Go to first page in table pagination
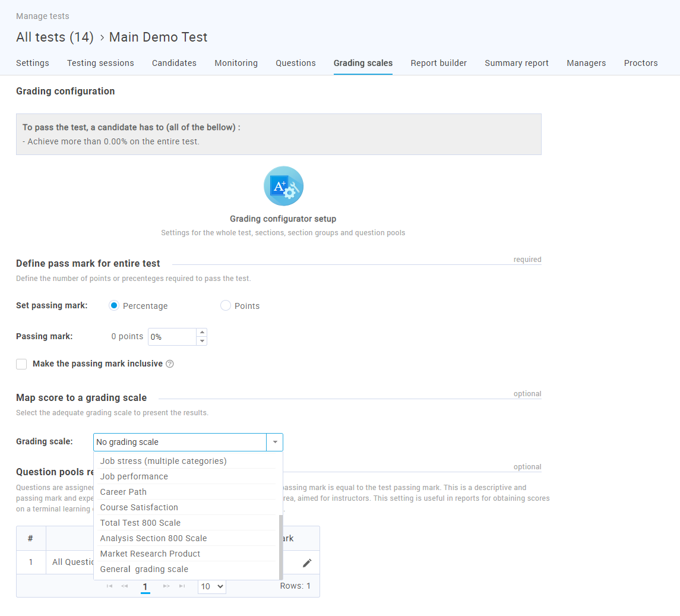Screen dimensions: 680x616 pos(109,586)
